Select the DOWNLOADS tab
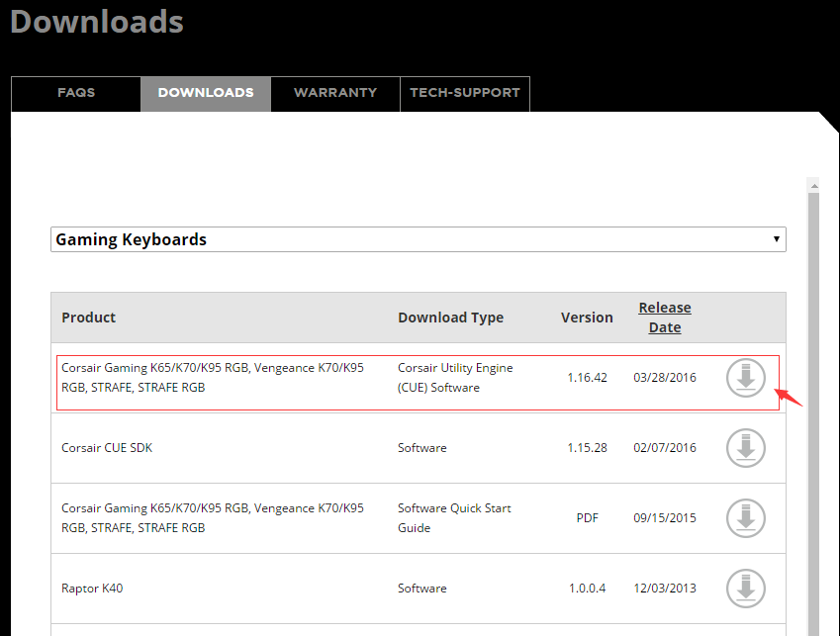This screenshot has width=840, height=636. 206,93
